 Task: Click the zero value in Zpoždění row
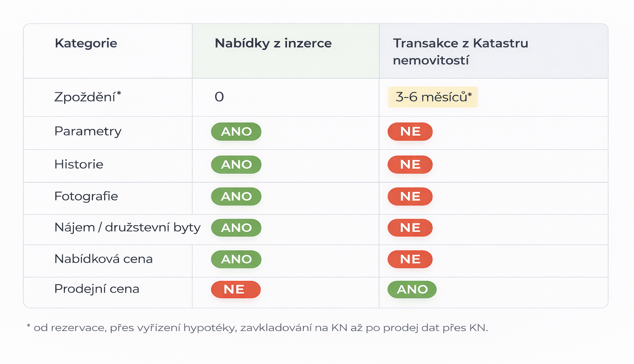pyautogui.click(x=219, y=97)
